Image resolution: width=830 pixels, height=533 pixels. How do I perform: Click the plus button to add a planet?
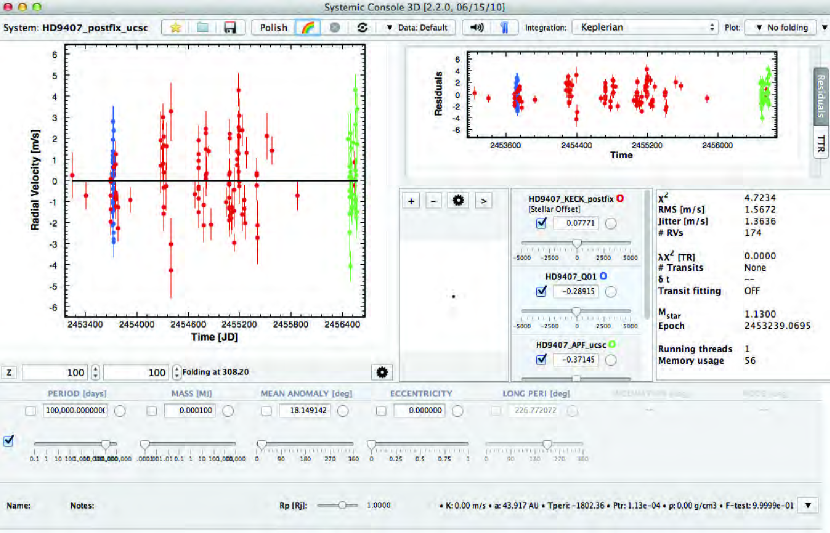click(x=411, y=200)
